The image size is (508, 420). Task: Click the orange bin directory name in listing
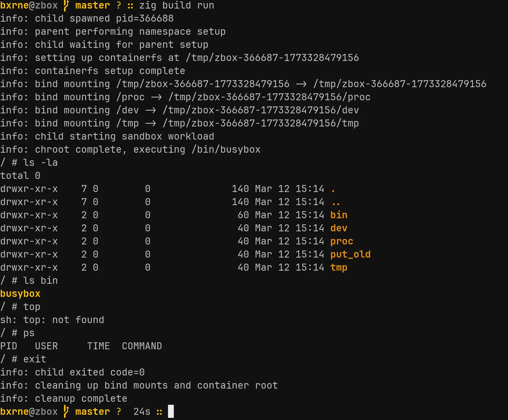pos(339,215)
